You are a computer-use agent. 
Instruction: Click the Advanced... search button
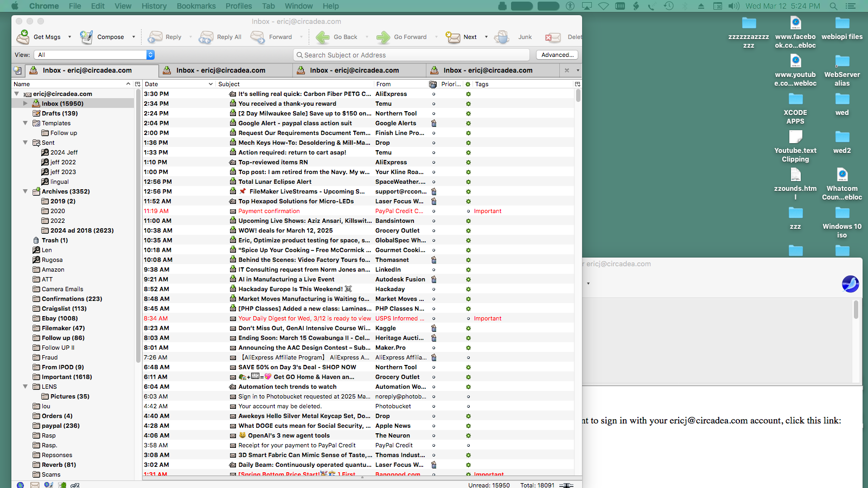pos(557,55)
